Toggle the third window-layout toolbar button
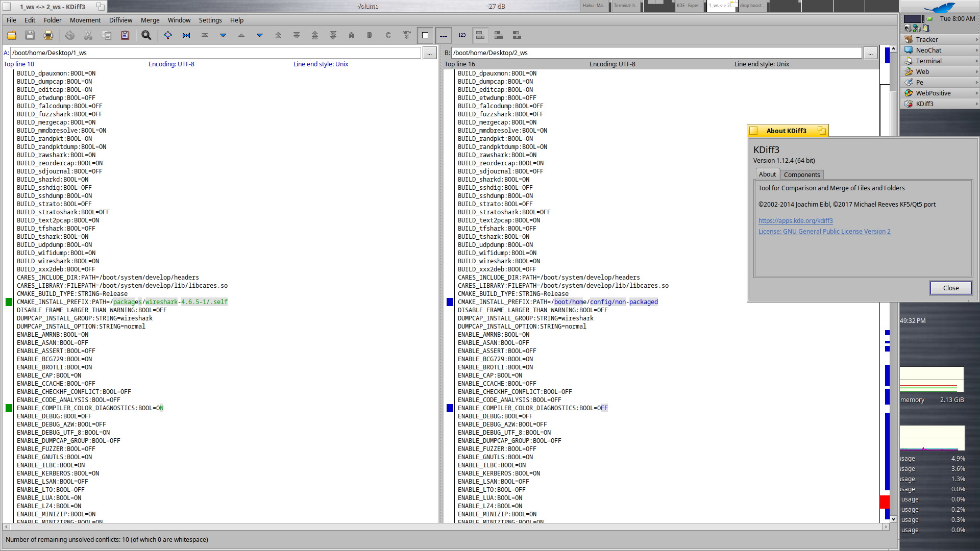980x551 pixels. pyautogui.click(x=517, y=35)
